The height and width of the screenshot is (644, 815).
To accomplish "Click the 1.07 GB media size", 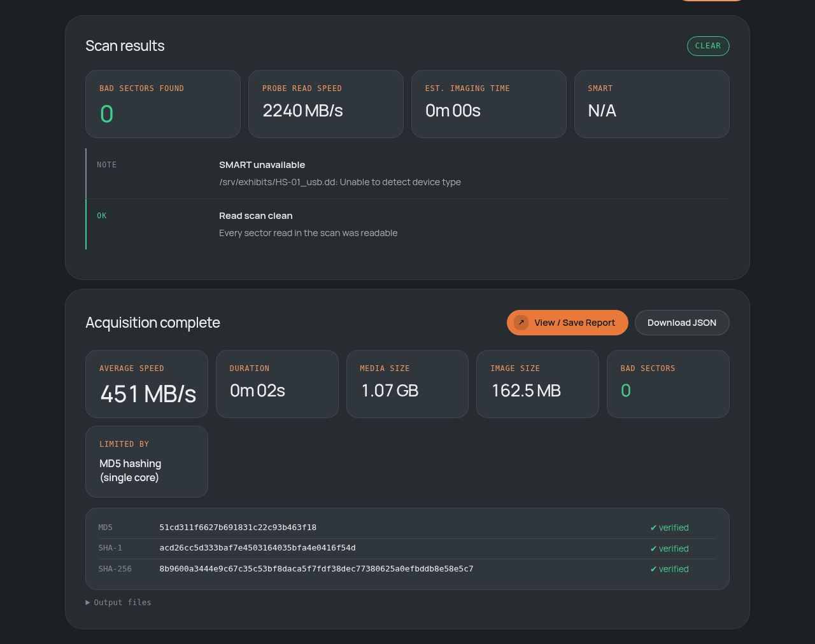I will coord(390,391).
